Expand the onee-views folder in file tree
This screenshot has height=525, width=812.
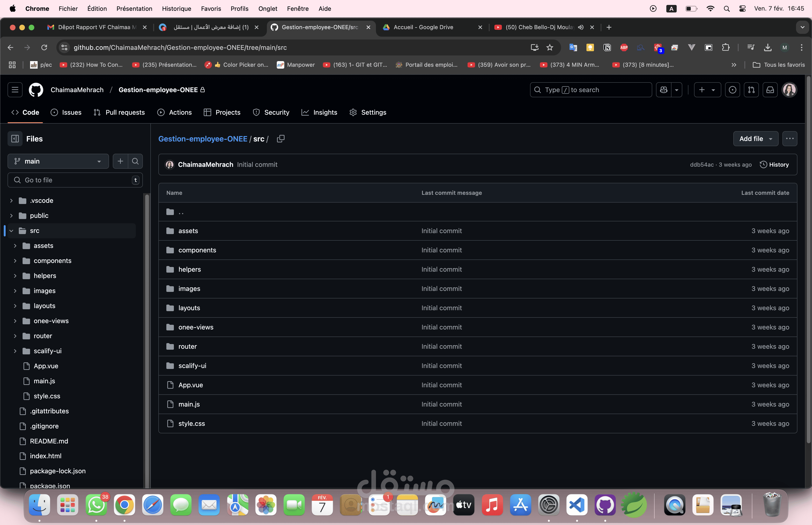click(15, 321)
